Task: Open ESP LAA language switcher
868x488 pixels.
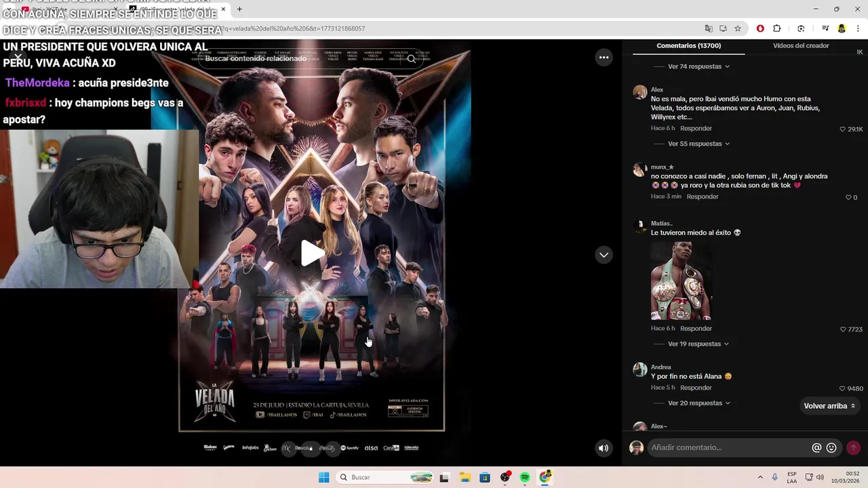Action: [792, 477]
